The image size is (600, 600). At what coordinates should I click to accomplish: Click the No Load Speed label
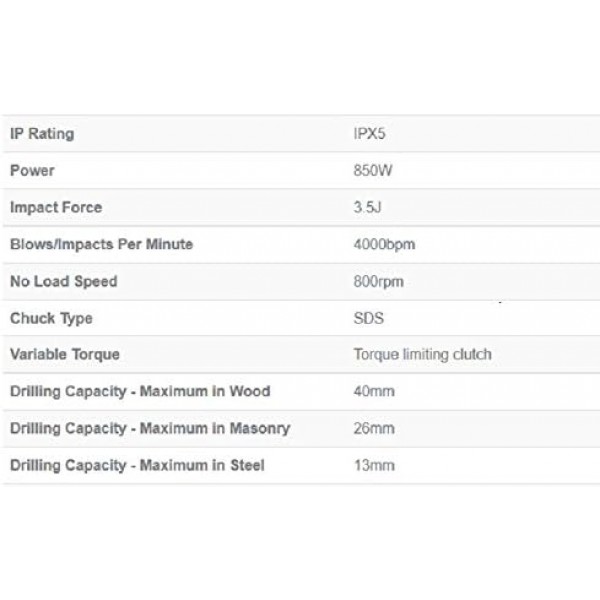(x=63, y=281)
